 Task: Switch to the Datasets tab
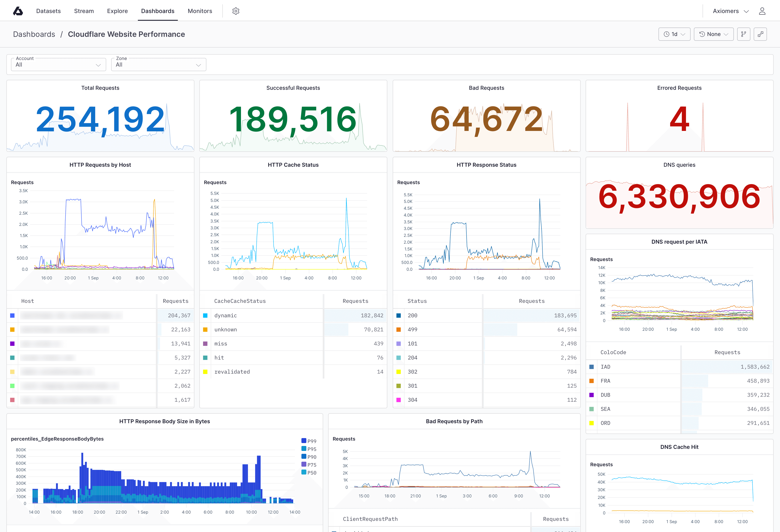[x=48, y=11]
